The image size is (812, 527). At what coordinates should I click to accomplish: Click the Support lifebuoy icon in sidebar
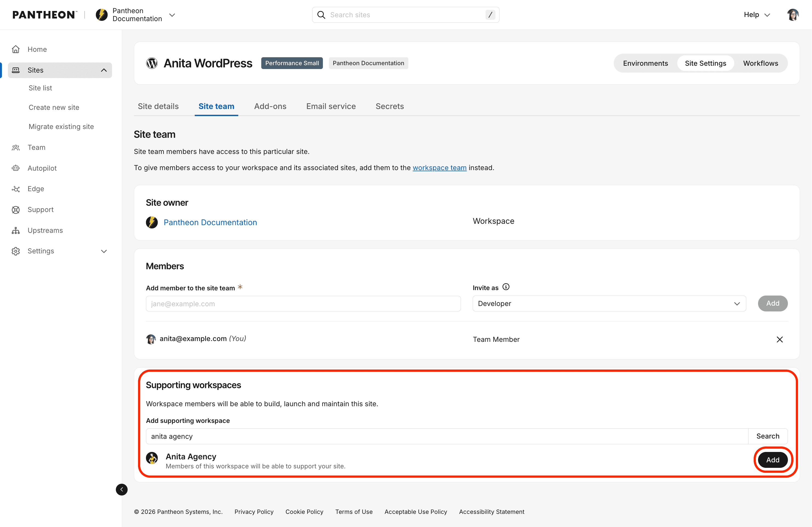(16, 210)
